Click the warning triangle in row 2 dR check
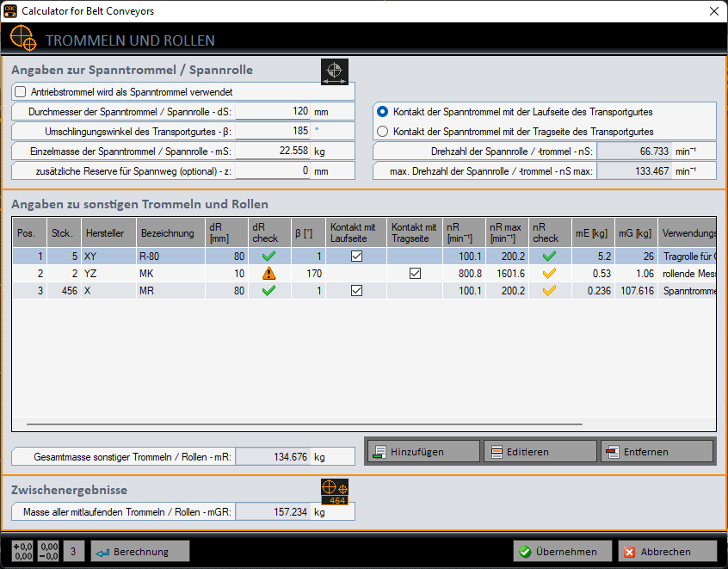Image resolution: width=728 pixels, height=569 pixels. pyautogui.click(x=268, y=273)
